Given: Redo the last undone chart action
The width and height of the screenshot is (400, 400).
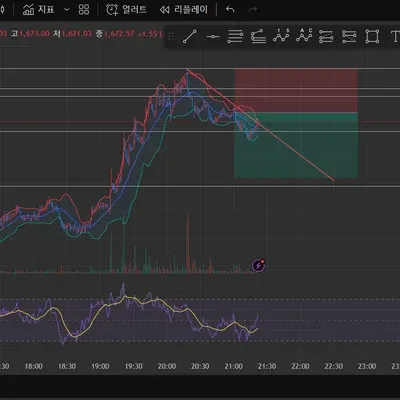Looking at the screenshot, I should [253, 10].
